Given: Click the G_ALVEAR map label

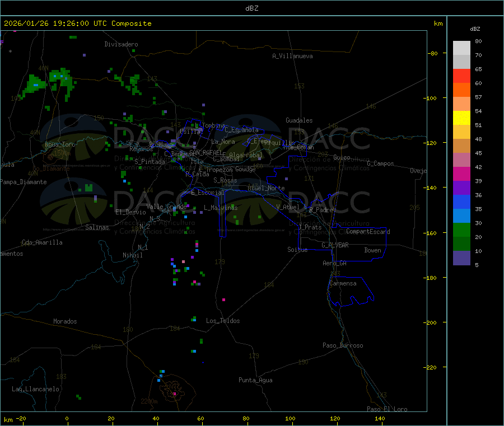Looking at the screenshot, I should [335, 245].
